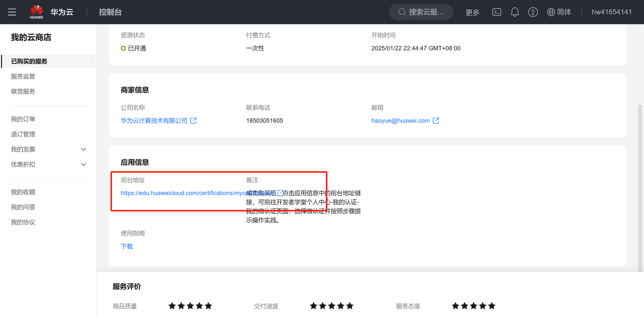Expand the 我的发票 submenu

83,149
